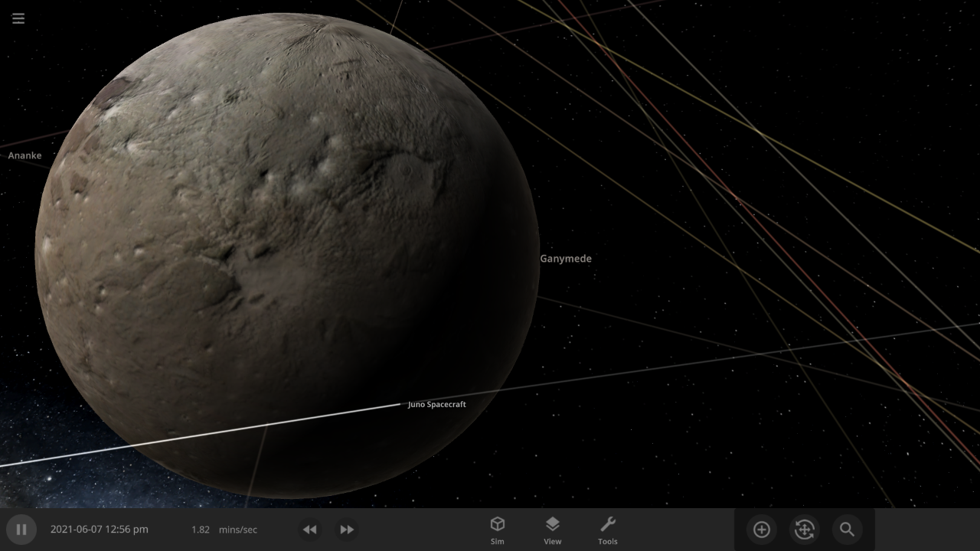Viewport: 980px width, 551px height.
Task: Edit the 1.82 mins/sec time step value
Action: click(224, 530)
